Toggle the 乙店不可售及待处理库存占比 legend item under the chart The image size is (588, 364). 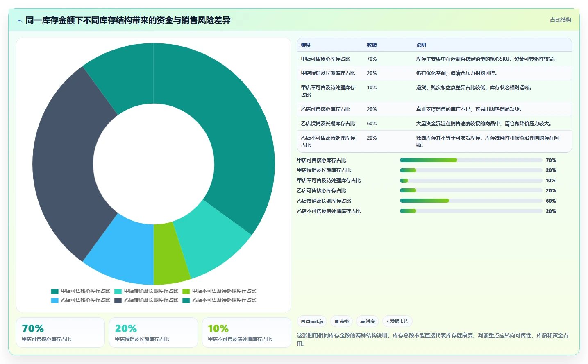click(219, 300)
